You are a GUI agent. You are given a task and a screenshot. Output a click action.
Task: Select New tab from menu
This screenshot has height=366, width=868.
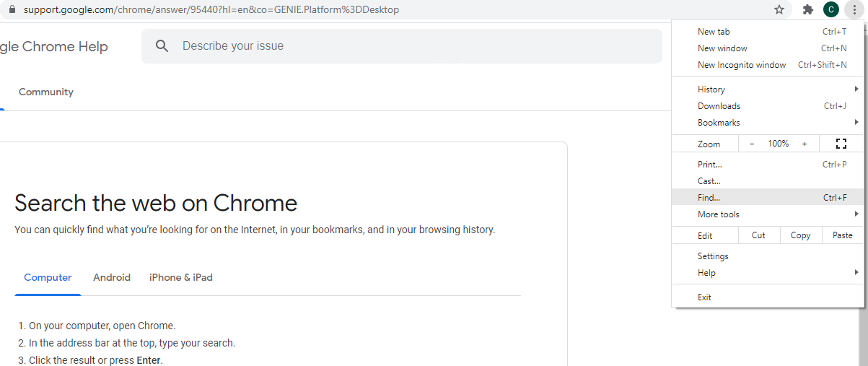point(768,32)
